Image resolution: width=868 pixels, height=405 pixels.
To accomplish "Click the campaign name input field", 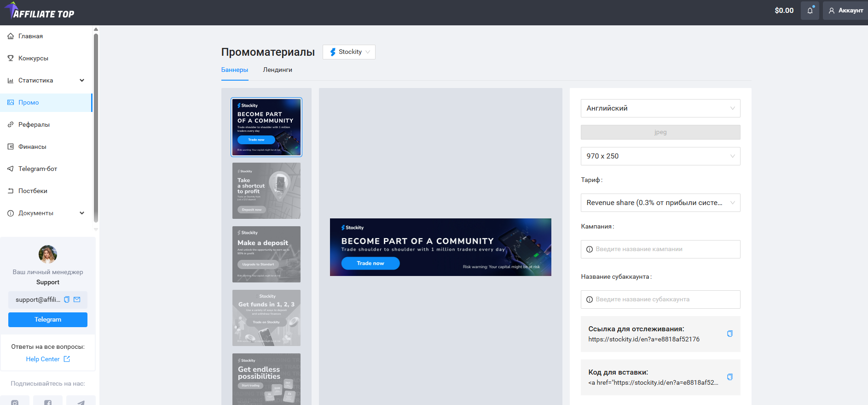I will (x=660, y=249).
